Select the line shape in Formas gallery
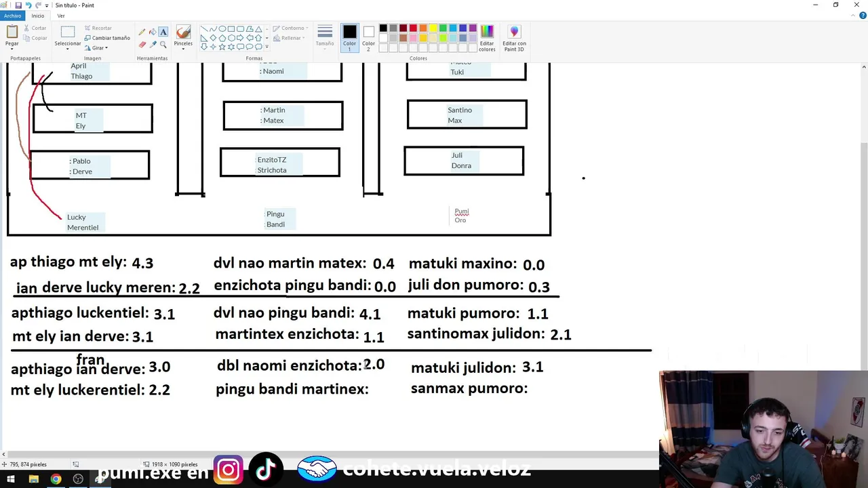868x488 pixels. coord(204,29)
